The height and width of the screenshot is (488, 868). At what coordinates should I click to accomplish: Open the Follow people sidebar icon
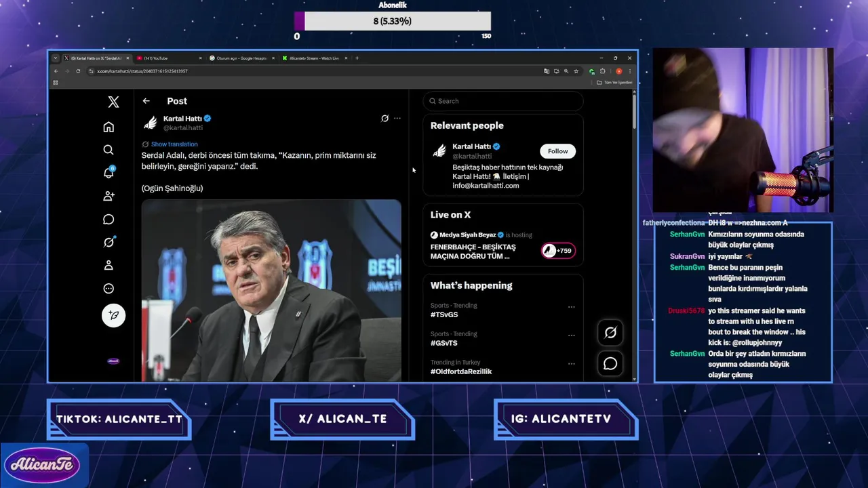click(x=108, y=196)
